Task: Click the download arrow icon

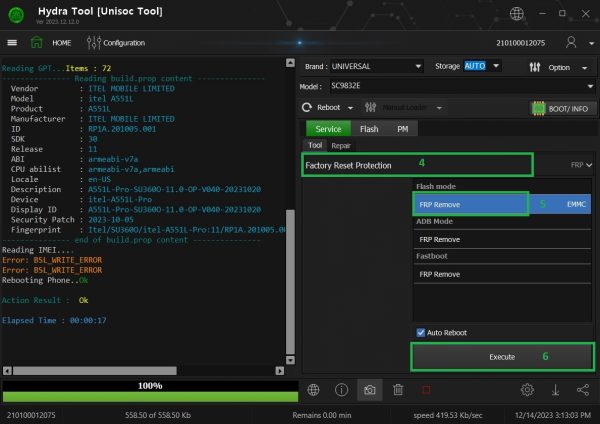Action: click(x=555, y=390)
